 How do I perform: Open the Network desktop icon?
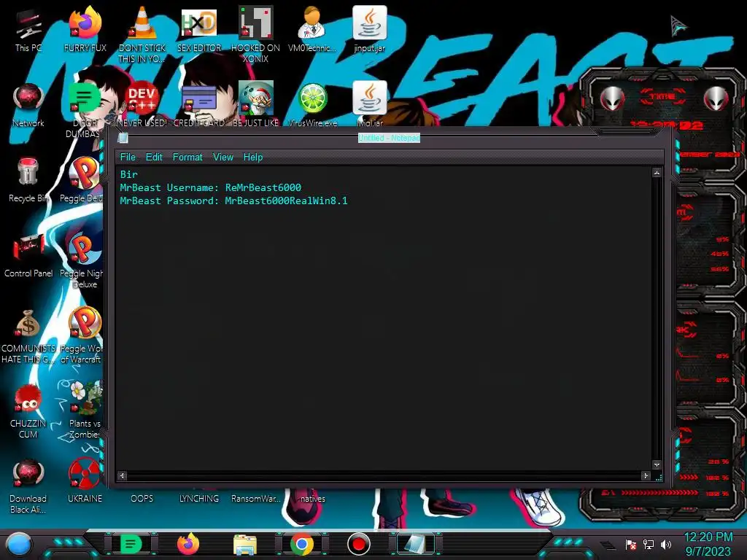tap(28, 106)
